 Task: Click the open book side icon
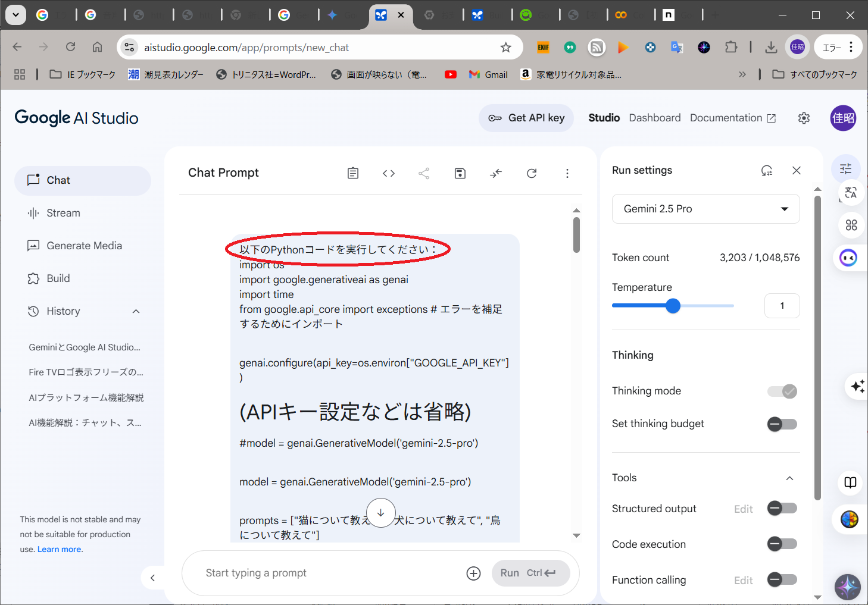pyautogui.click(x=851, y=482)
